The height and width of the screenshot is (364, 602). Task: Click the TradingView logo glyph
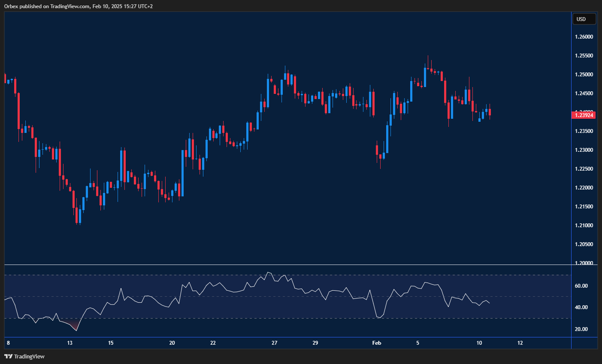tap(8, 356)
